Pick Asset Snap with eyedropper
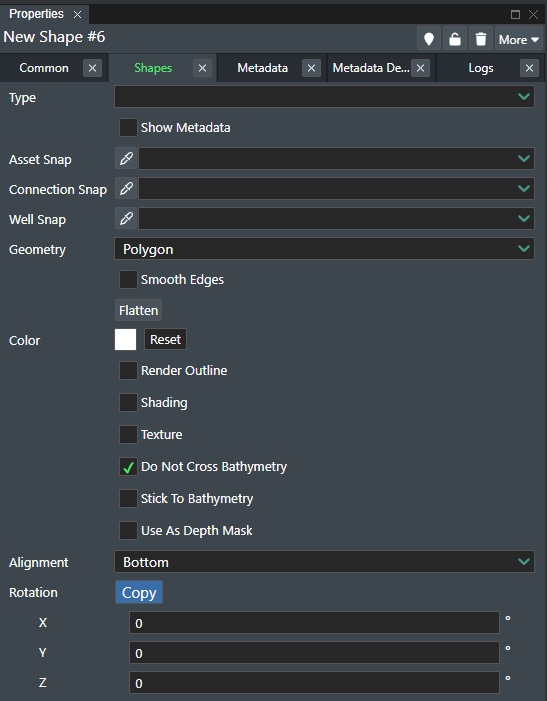This screenshot has width=547, height=701. point(126,159)
